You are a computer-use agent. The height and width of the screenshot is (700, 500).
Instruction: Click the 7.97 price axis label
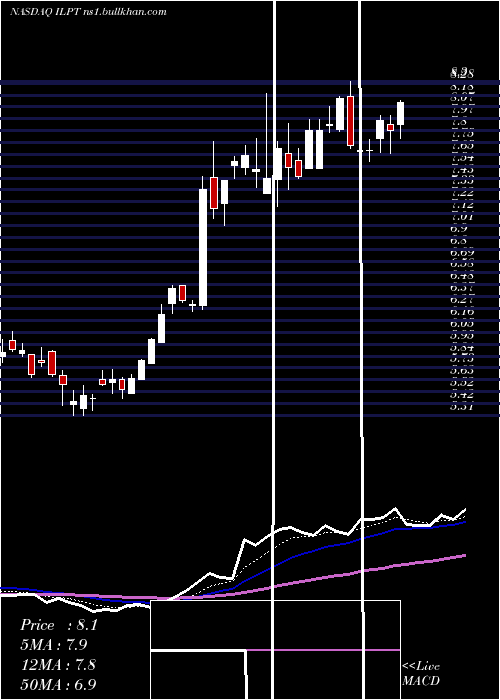(x=462, y=110)
